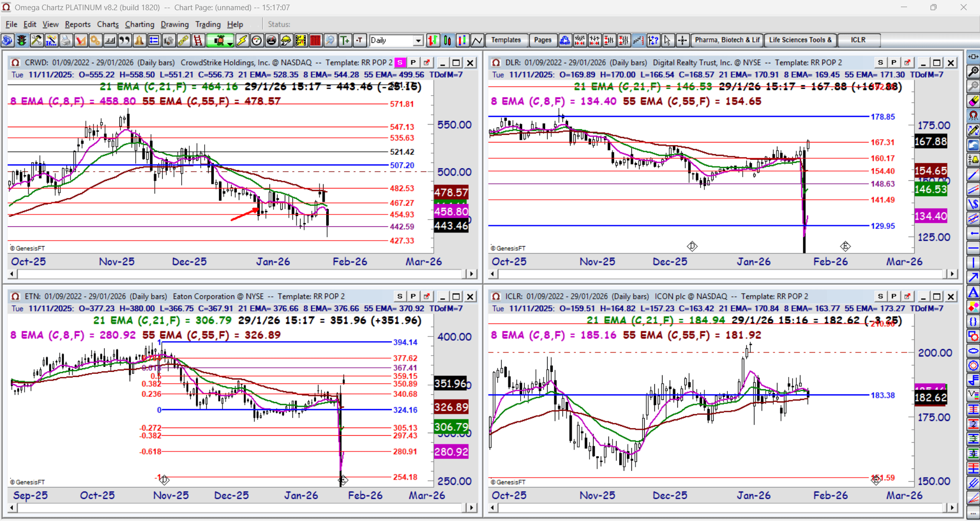Click the blue undo arrow in right toolbar
This screenshot has width=980, height=521.
click(x=973, y=145)
